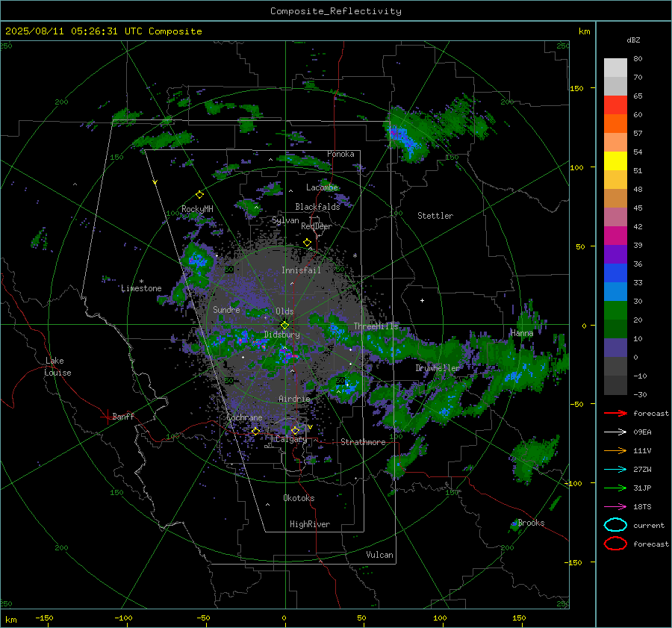Click the Hanna city label

coord(522,333)
